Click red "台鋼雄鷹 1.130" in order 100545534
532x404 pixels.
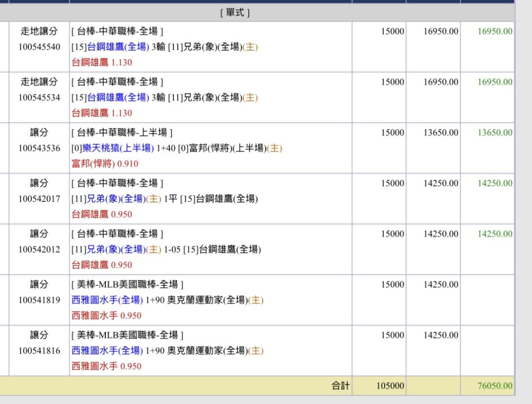(102, 113)
